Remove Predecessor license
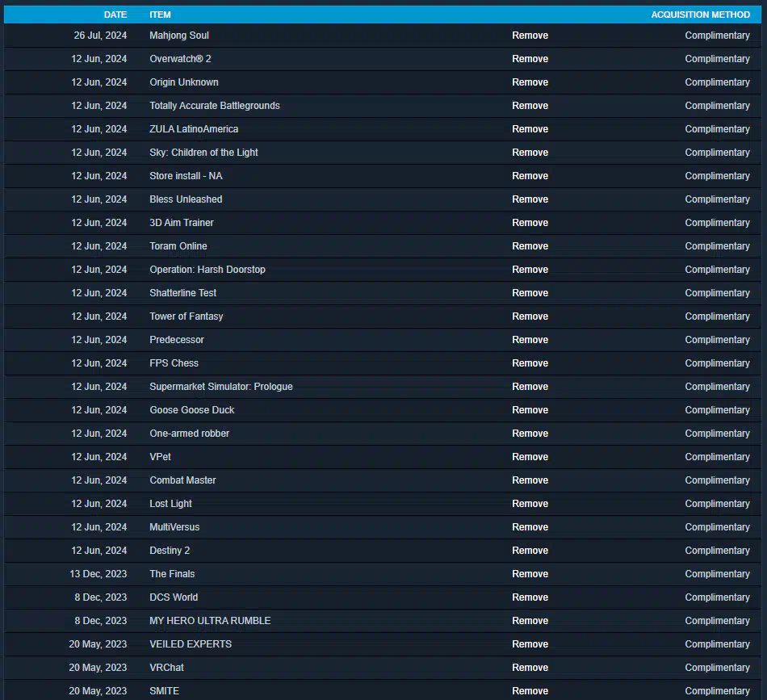Screen dimensions: 767x700 530,340
